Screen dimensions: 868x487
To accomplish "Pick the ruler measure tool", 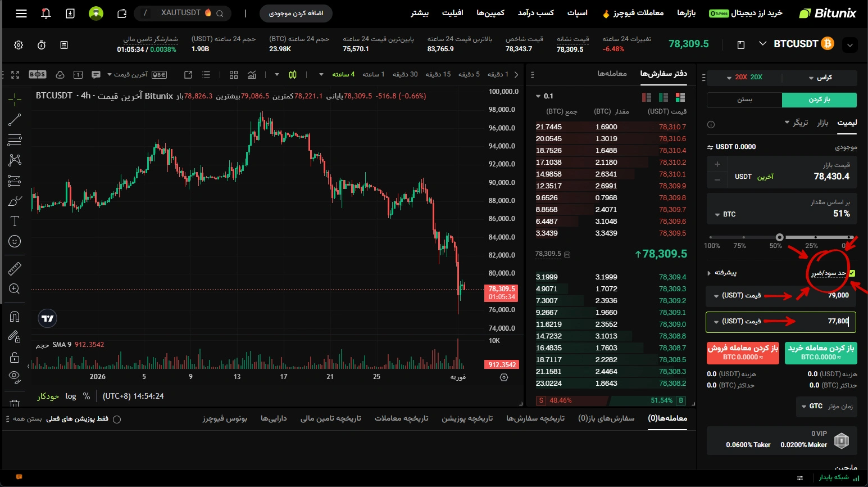I will tap(15, 268).
